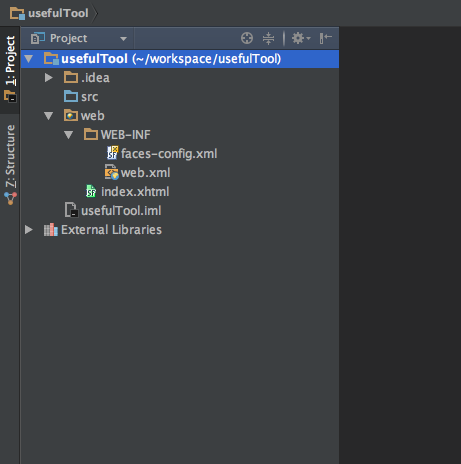Hide the Project tool window
The height and width of the screenshot is (464, 461).
click(x=326, y=38)
